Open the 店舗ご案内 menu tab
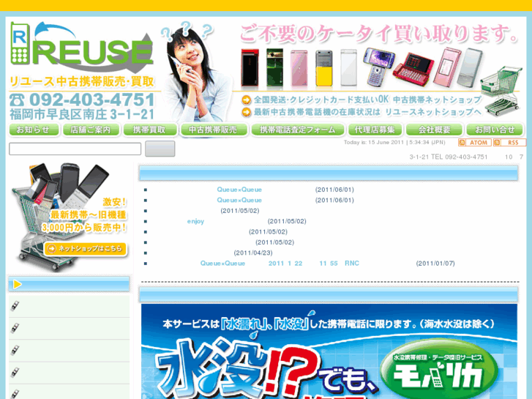 click(x=91, y=130)
